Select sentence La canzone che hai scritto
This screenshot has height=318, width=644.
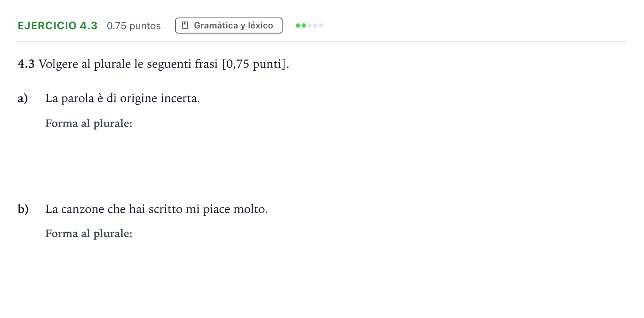[x=157, y=209]
